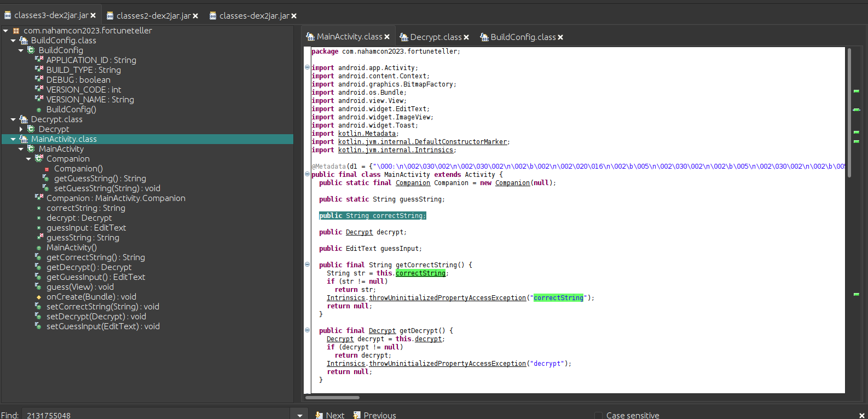Click the field icon beside correctString : String

(39, 208)
